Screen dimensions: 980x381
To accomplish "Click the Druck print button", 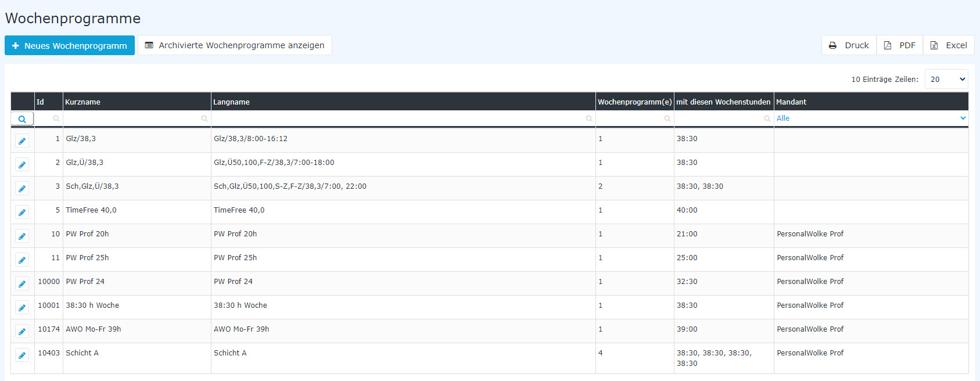I will pyautogui.click(x=849, y=45).
